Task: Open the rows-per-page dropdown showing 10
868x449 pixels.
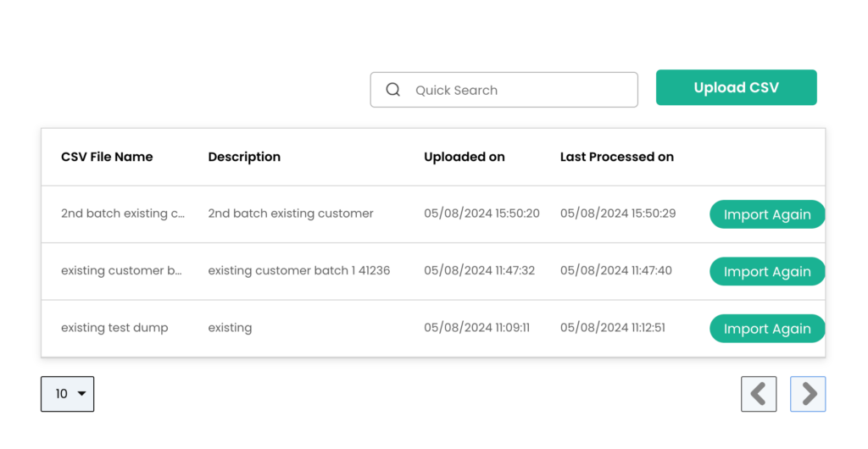Action: [x=68, y=394]
